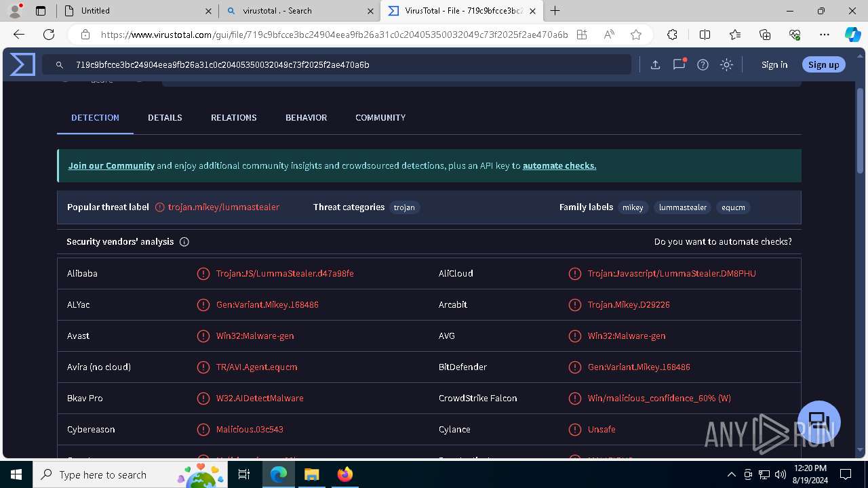The image size is (868, 488).
Task: Click Bkav Pro result W32.AIDetectMalware
Action: (260, 399)
